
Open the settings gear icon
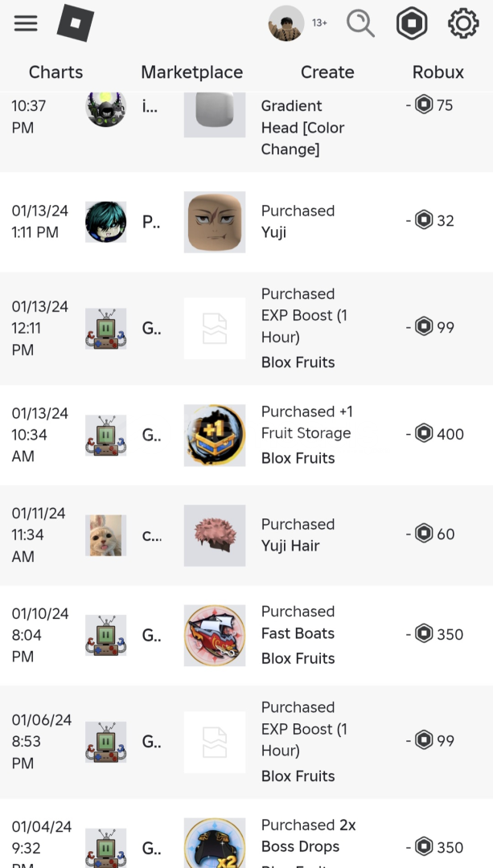(x=463, y=23)
